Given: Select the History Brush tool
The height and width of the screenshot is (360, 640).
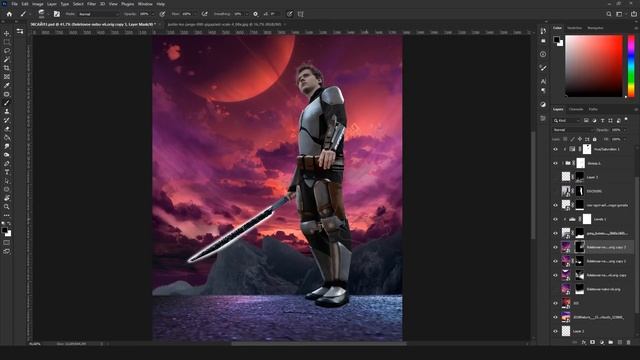Looking at the screenshot, I should pyautogui.click(x=7, y=120).
